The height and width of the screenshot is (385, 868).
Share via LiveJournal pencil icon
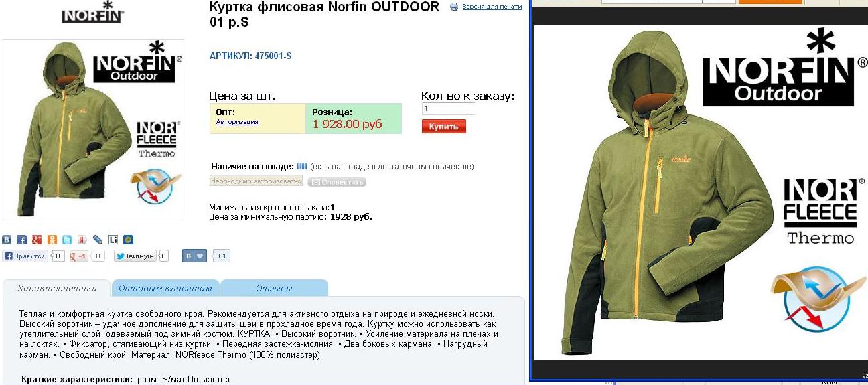click(98, 240)
